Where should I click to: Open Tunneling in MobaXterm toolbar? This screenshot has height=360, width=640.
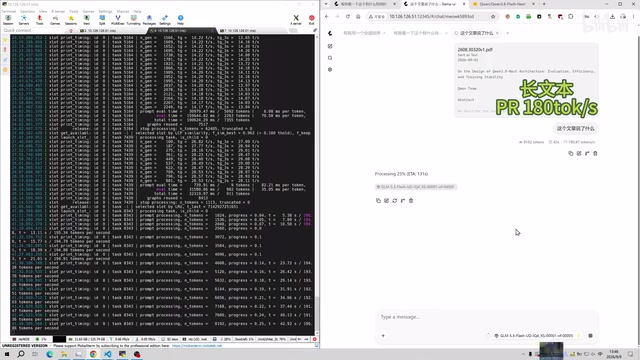(x=133, y=20)
